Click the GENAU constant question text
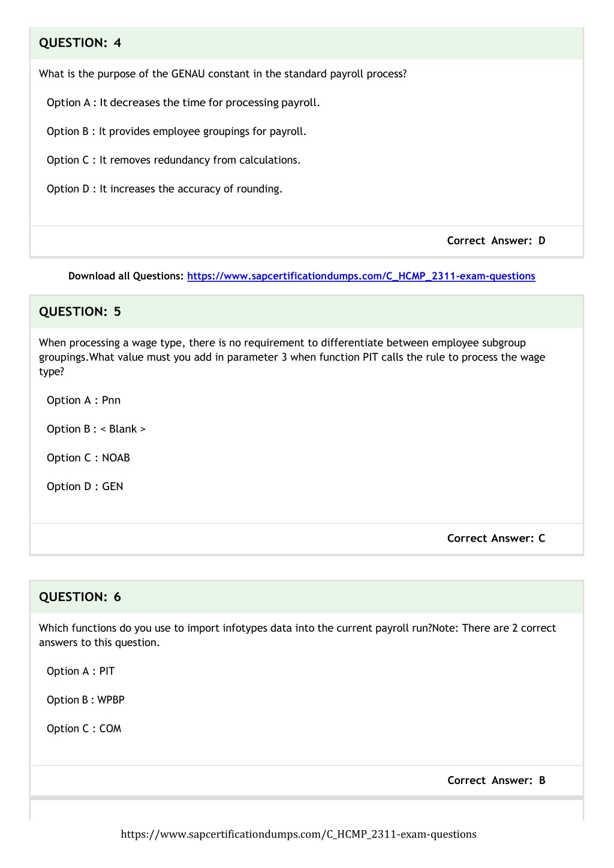The height and width of the screenshot is (868, 614). [x=223, y=74]
